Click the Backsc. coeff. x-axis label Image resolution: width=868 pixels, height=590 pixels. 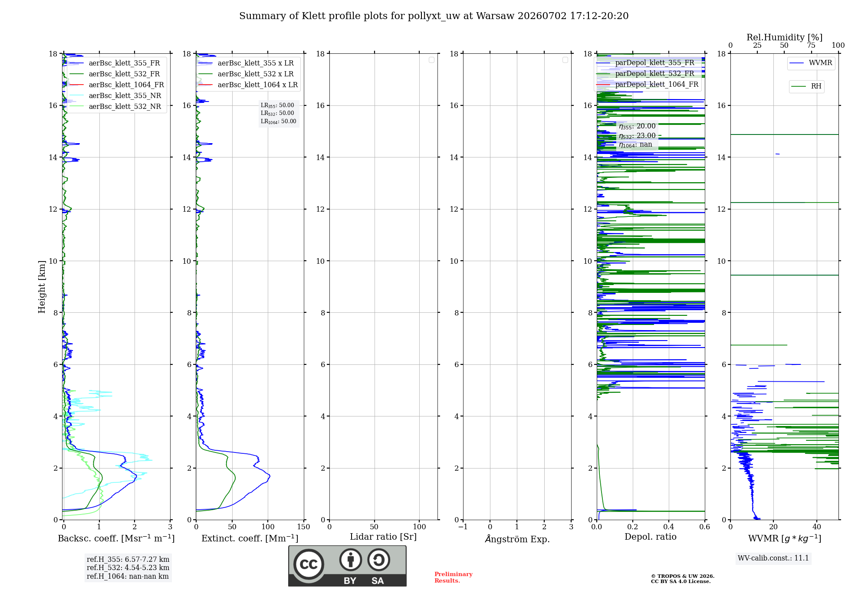(116, 538)
